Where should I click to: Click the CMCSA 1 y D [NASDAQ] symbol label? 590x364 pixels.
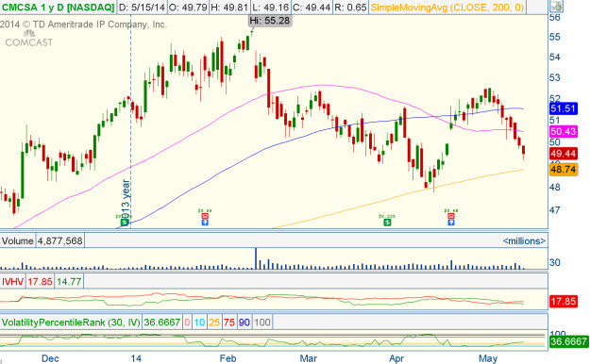(x=58, y=7)
